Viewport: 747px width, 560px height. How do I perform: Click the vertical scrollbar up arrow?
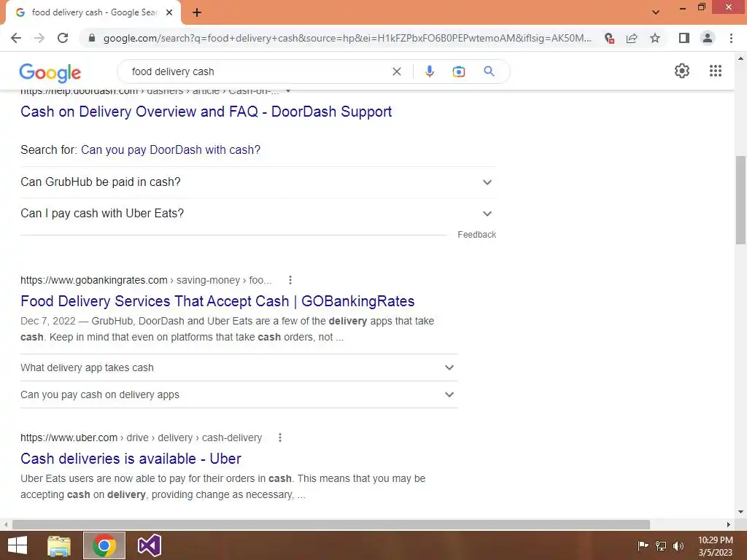click(740, 58)
